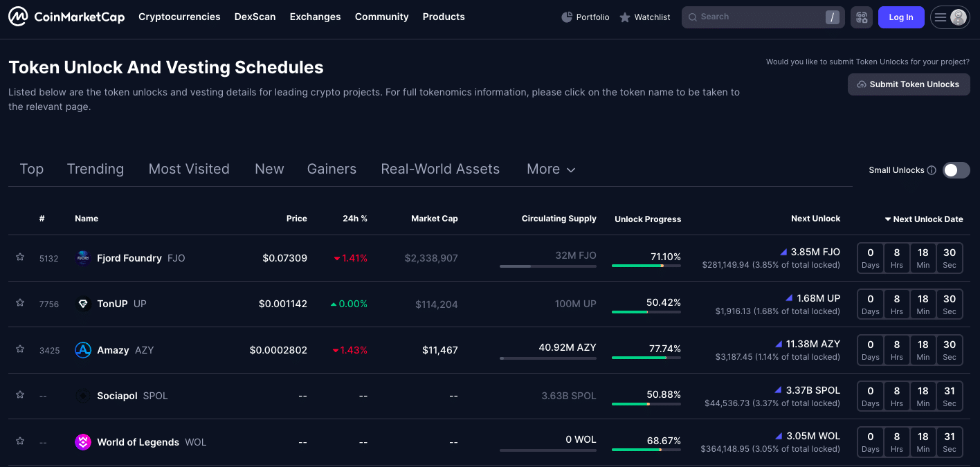Click the TonUP coin logo
The width and height of the screenshot is (980, 467).
coord(83,304)
